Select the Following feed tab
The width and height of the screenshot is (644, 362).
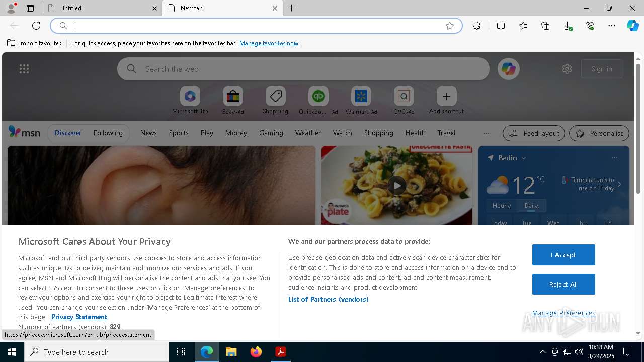tap(108, 133)
